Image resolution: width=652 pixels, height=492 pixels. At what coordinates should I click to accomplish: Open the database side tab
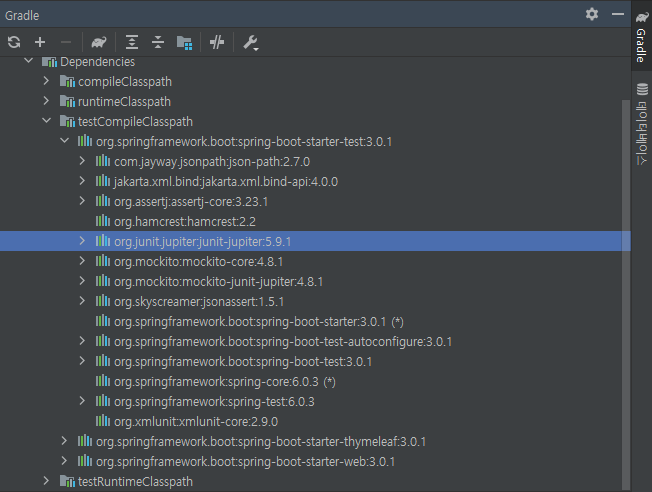(642, 124)
